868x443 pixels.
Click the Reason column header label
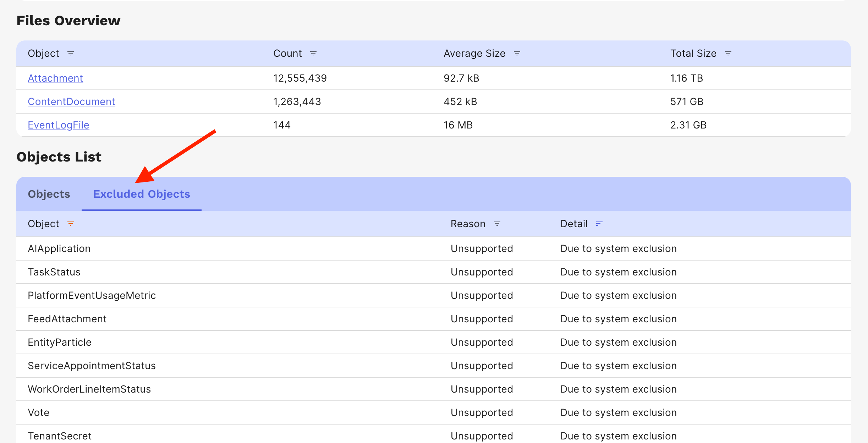pyautogui.click(x=468, y=224)
